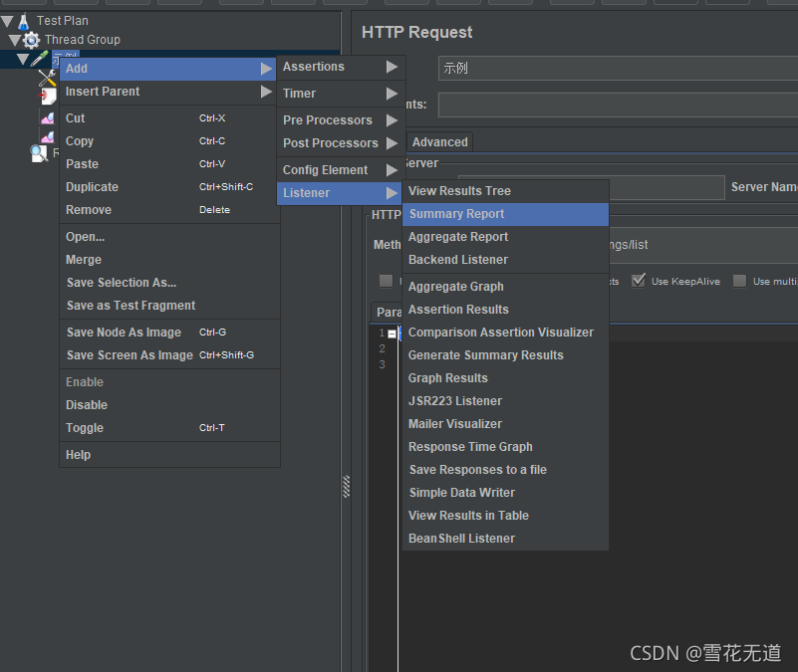Click the split pane divider handle
This screenshot has height=672, width=798.
346,486
